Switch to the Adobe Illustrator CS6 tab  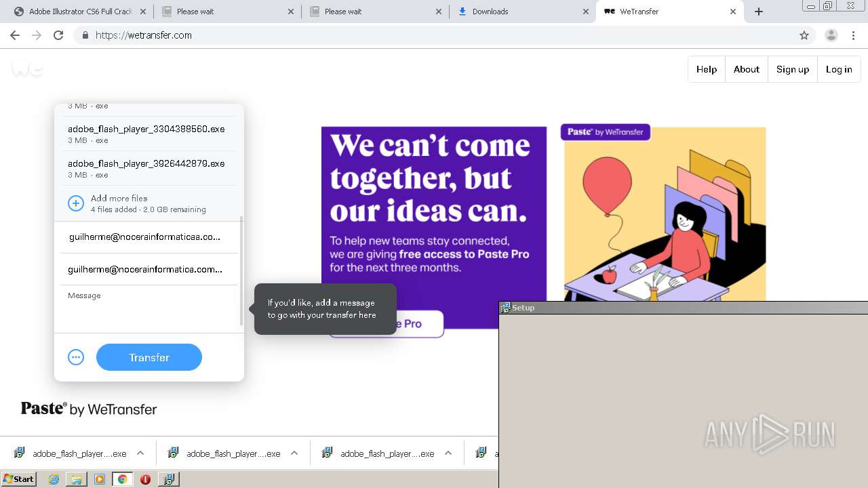(79, 12)
